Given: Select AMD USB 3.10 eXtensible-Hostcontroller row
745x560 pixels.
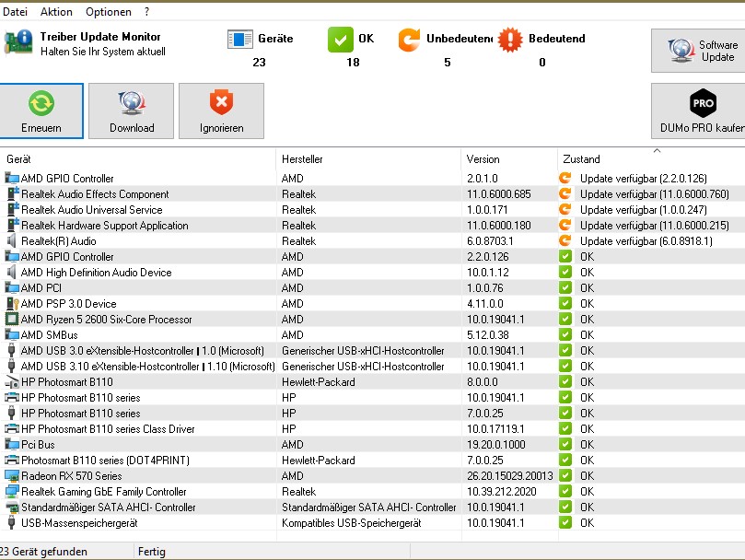Looking at the screenshot, I should [x=372, y=367].
